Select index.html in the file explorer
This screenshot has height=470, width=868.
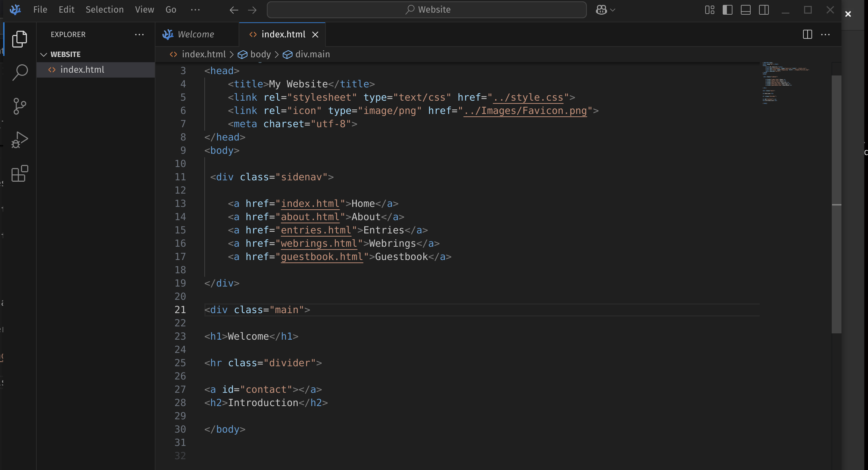82,70
